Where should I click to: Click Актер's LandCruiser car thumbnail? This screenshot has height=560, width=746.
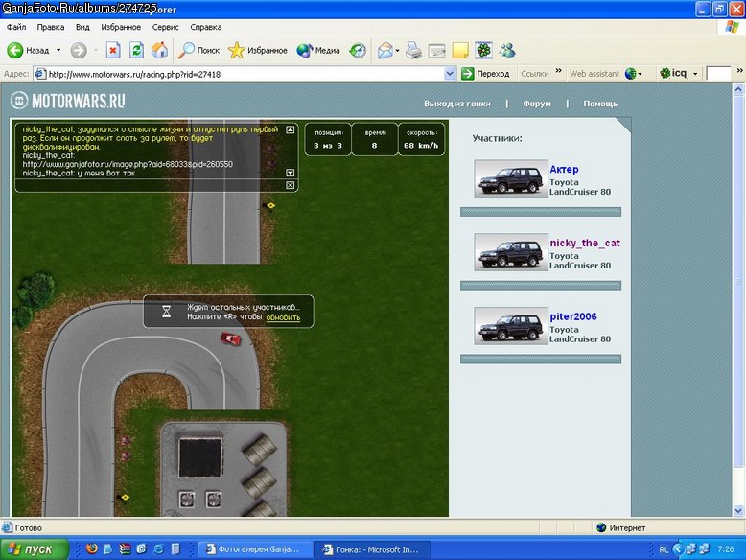pyautogui.click(x=511, y=178)
